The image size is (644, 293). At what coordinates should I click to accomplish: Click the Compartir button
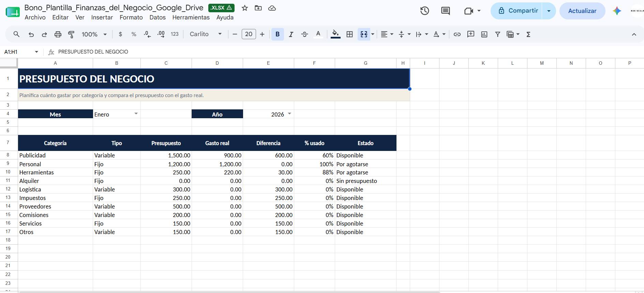pos(516,11)
